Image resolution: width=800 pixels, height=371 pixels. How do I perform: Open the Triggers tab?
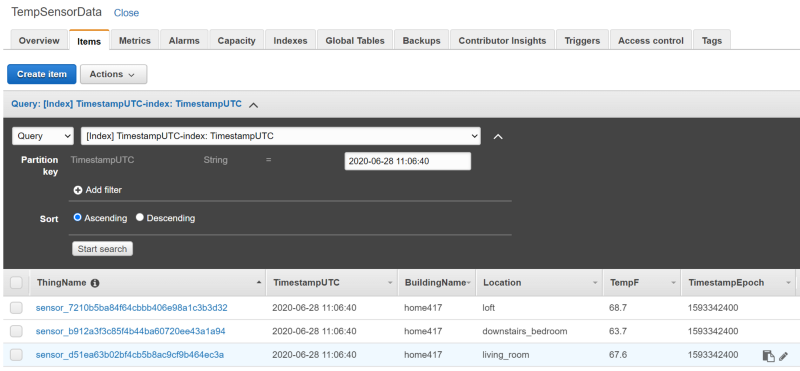(x=582, y=41)
